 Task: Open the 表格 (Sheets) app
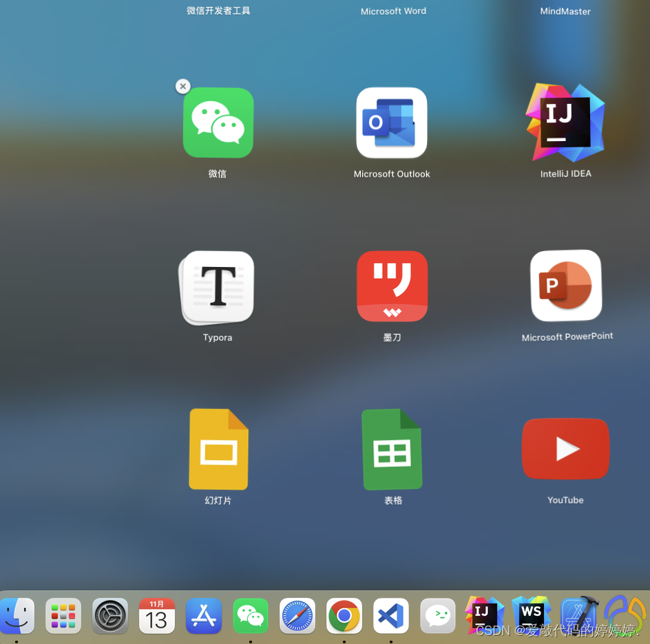(x=392, y=449)
